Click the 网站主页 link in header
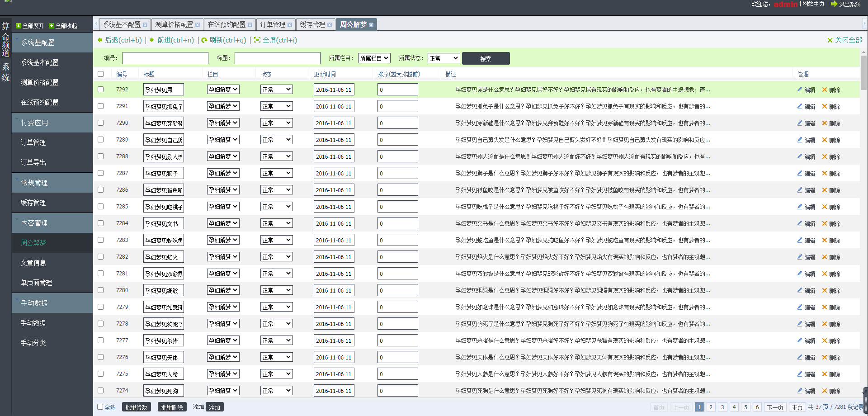This screenshot has height=416, width=868. (x=813, y=4)
